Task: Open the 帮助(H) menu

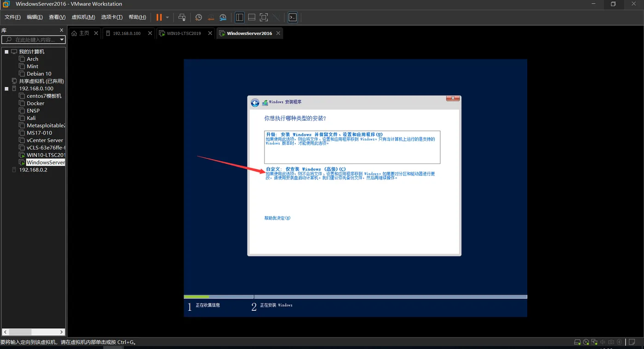Action: (138, 17)
